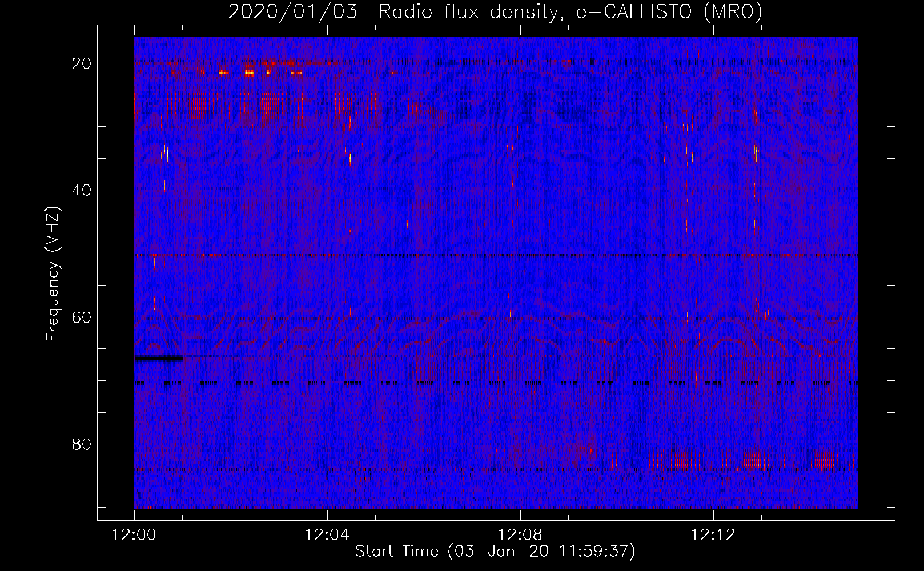924x571 pixels.
Task: Click the 20 MHz frequency tick label
Action: coord(82,63)
